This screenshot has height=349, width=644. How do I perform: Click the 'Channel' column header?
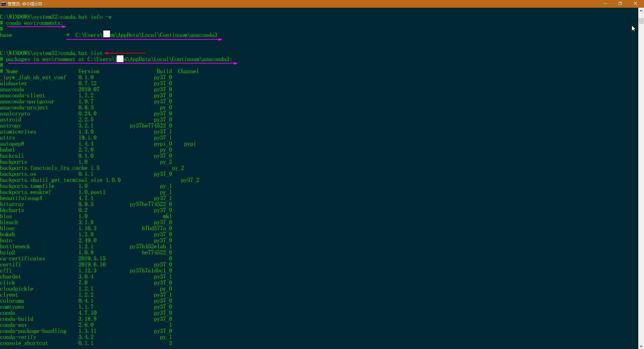coord(189,71)
